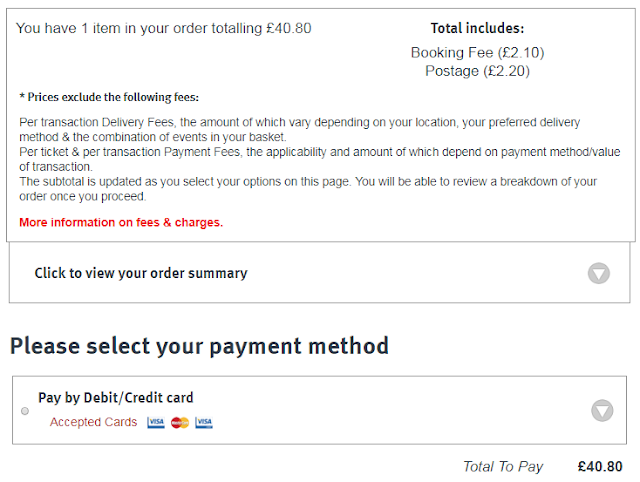Viewport: 640px width, 482px height.
Task: Select the Pay by Debit/Credit card radio
Action: [25, 411]
